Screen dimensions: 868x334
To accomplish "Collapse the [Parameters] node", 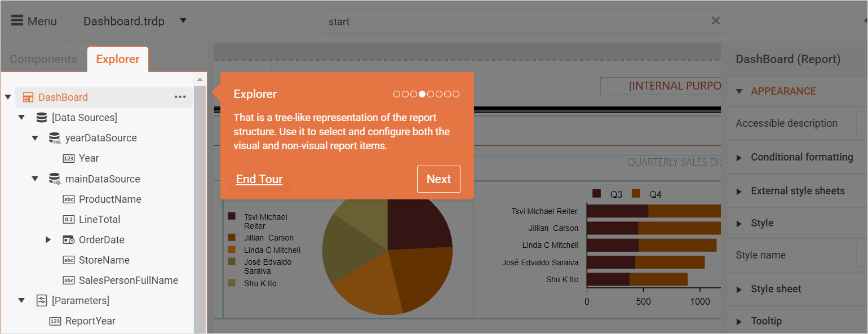I will coord(21,300).
